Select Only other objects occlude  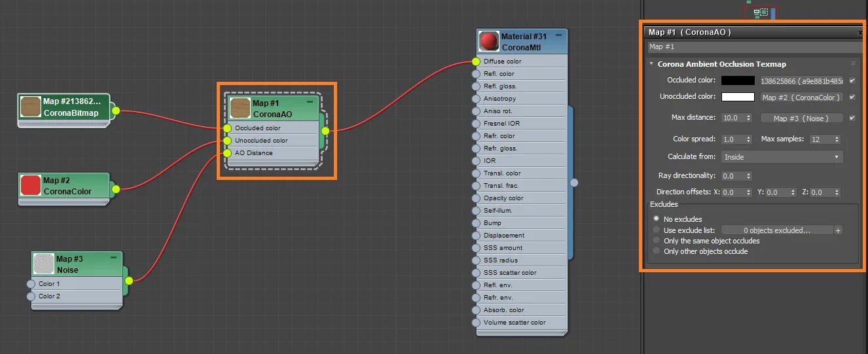657,251
